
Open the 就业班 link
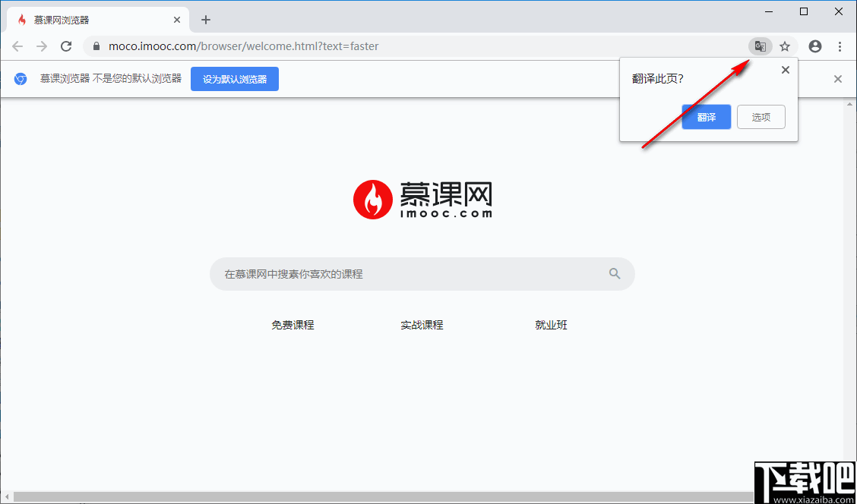(x=550, y=324)
